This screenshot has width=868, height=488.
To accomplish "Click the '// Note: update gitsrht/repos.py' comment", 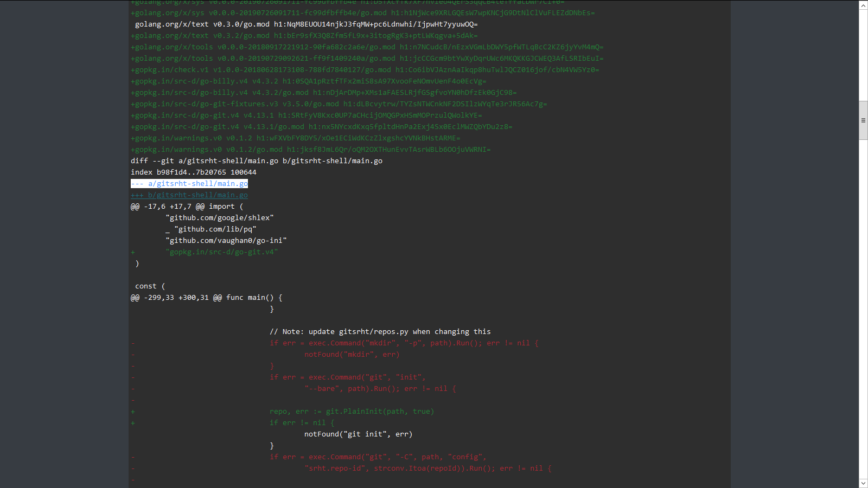I will tap(380, 332).
